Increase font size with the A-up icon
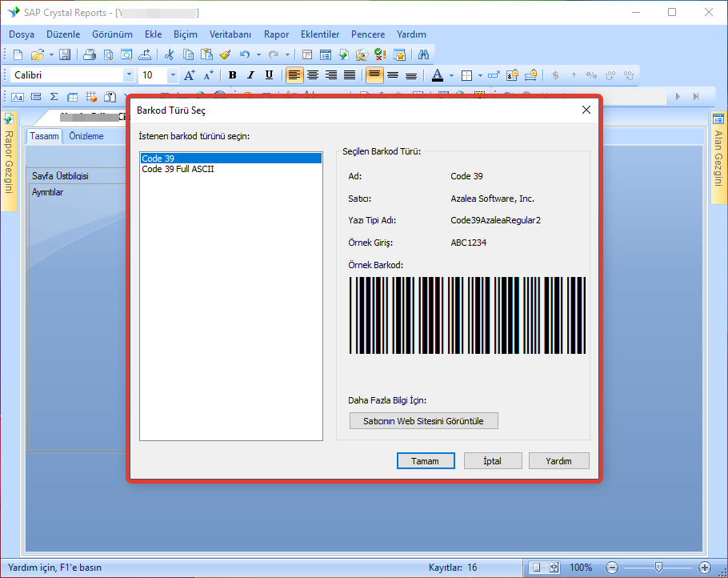The height and width of the screenshot is (578, 728). [190, 75]
